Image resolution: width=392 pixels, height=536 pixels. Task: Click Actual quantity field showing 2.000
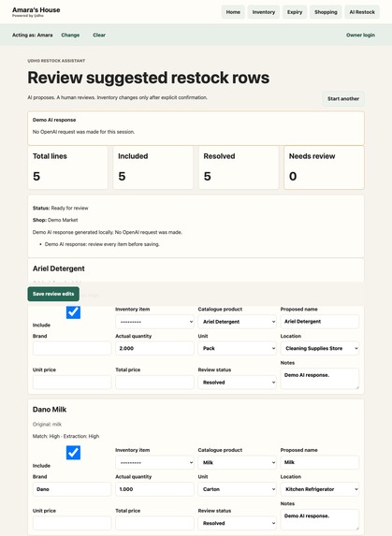pyautogui.click(x=154, y=348)
